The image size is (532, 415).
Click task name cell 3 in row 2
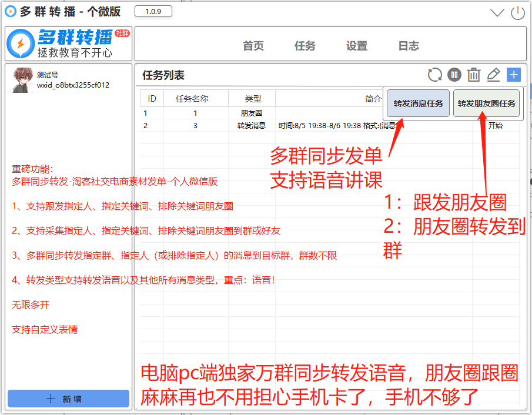pos(195,126)
